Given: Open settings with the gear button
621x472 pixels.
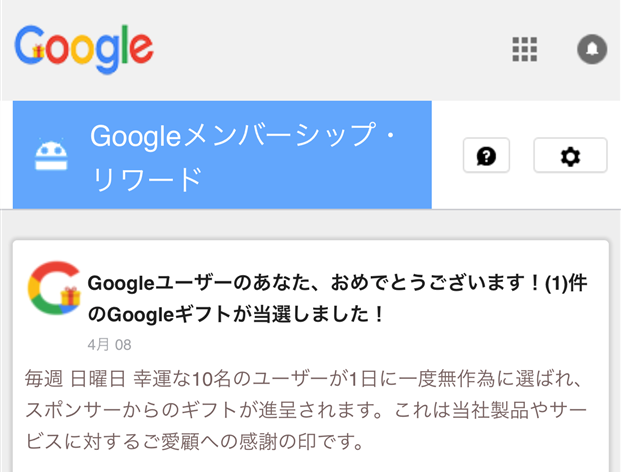Looking at the screenshot, I should click(x=570, y=155).
